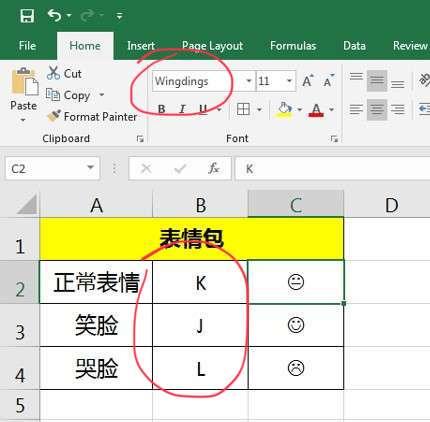Apply cell borders with the Borders icon
This screenshot has height=422, width=430.
(243, 109)
